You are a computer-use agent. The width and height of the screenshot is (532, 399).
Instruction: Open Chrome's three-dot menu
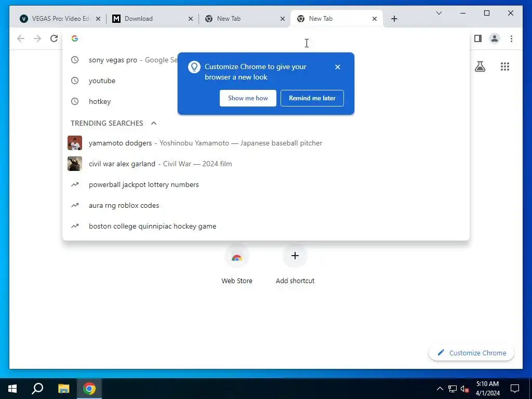click(x=511, y=38)
